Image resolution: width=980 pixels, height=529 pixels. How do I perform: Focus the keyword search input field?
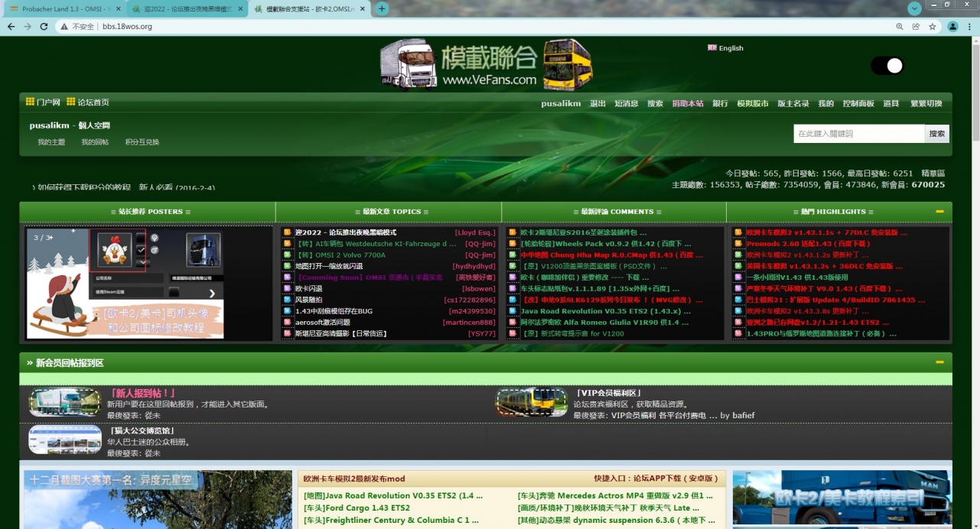coord(858,134)
